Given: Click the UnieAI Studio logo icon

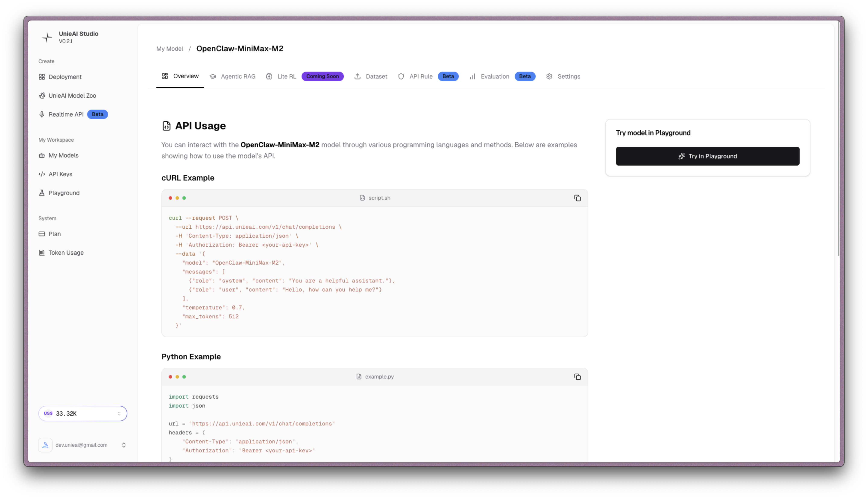Looking at the screenshot, I should (x=47, y=37).
